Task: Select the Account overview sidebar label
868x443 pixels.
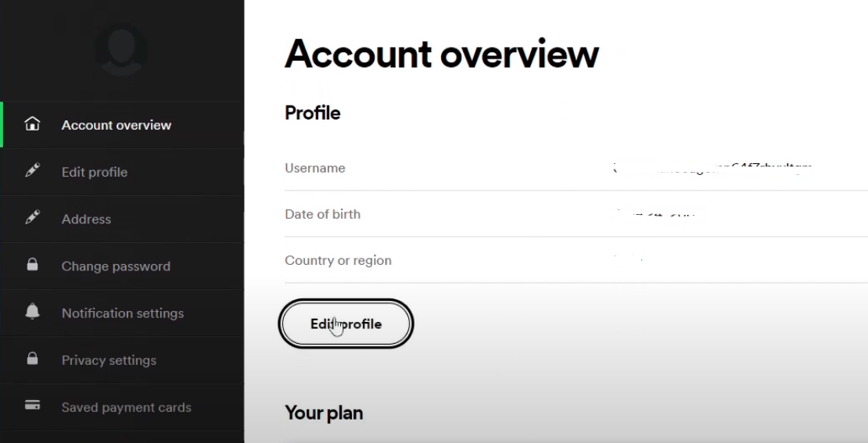Action: [x=117, y=125]
